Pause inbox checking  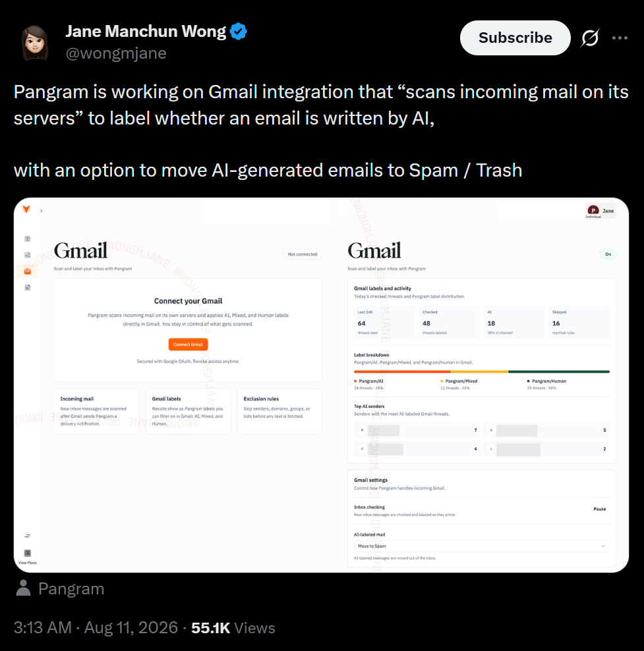click(x=600, y=509)
